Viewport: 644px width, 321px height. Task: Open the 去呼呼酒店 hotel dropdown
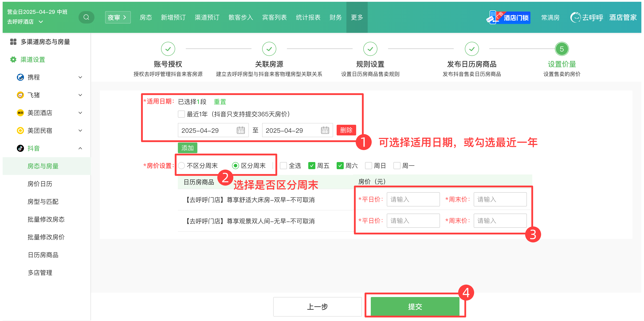41,22
